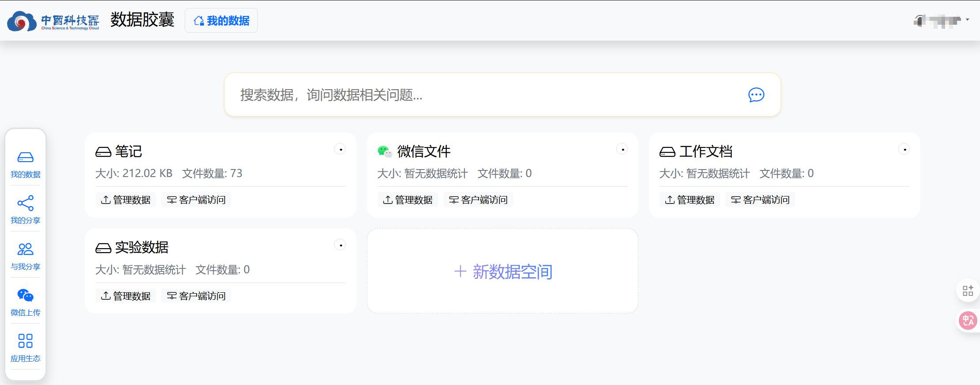Open 我的分享 in the sidebar
Viewport: 980px width, 385px height.
[25, 210]
